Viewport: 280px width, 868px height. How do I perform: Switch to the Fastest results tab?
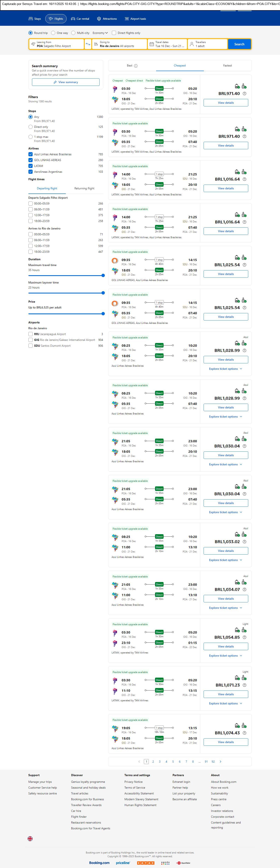click(227, 66)
